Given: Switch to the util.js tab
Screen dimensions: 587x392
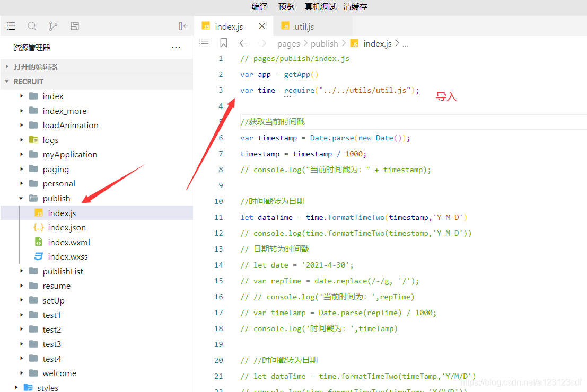Looking at the screenshot, I should point(313,26).
